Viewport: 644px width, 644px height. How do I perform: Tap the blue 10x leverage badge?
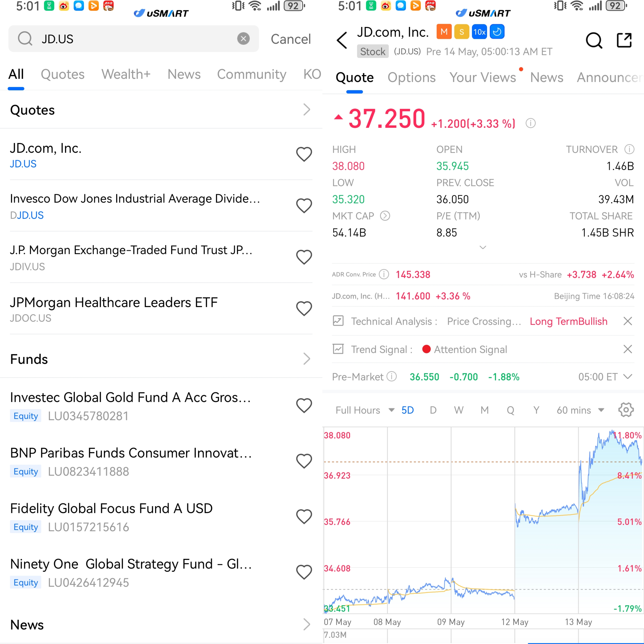point(479,32)
